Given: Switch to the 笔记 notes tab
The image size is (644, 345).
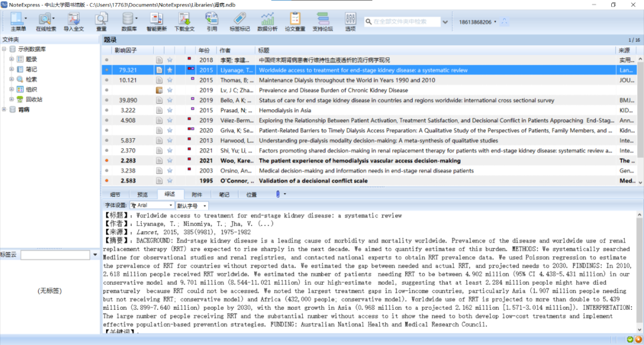Looking at the screenshot, I should click(224, 194).
